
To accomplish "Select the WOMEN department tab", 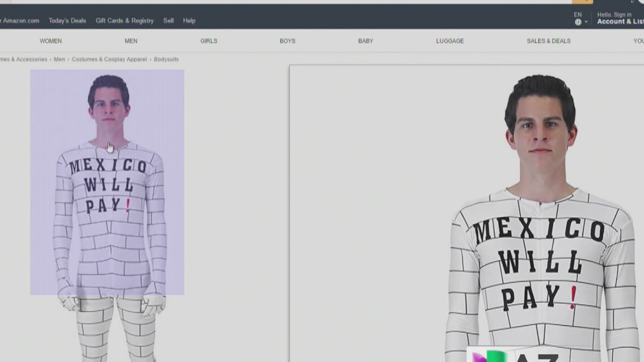I will coord(51,41).
